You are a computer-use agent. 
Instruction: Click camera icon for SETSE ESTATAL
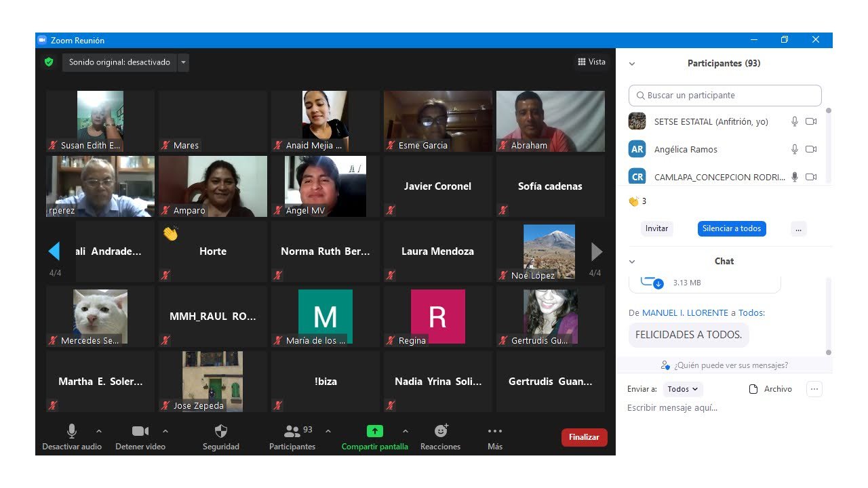(x=811, y=121)
